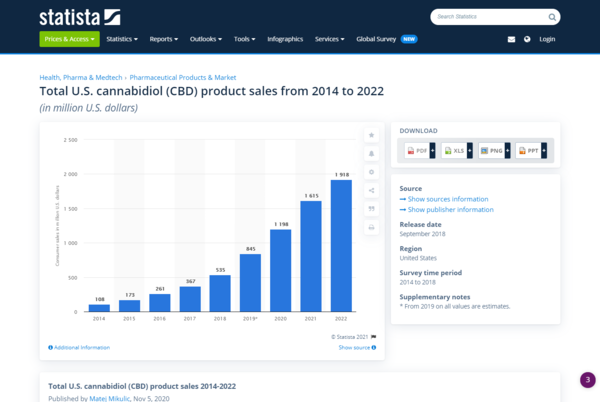Click the citation quote icon
Image resolution: width=600 pixels, height=402 pixels.
point(371,209)
